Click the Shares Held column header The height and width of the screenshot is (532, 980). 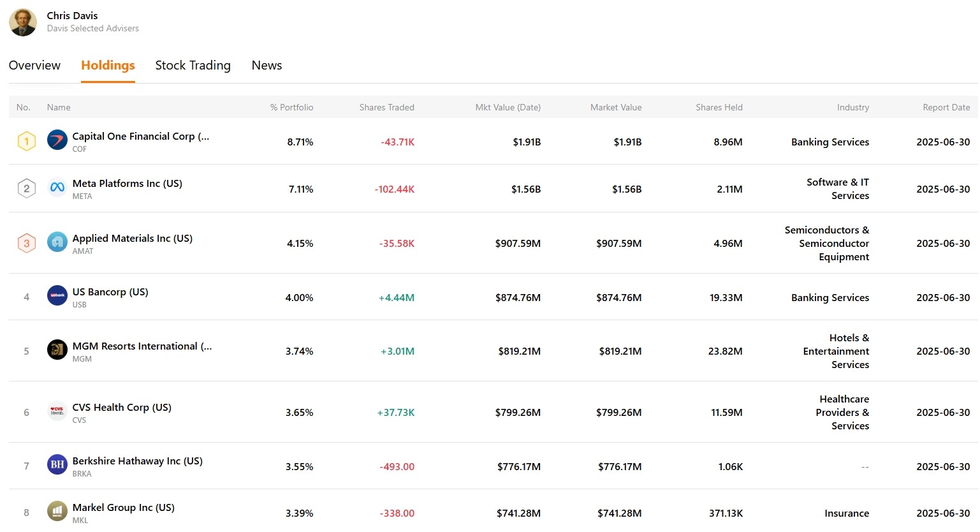point(719,107)
